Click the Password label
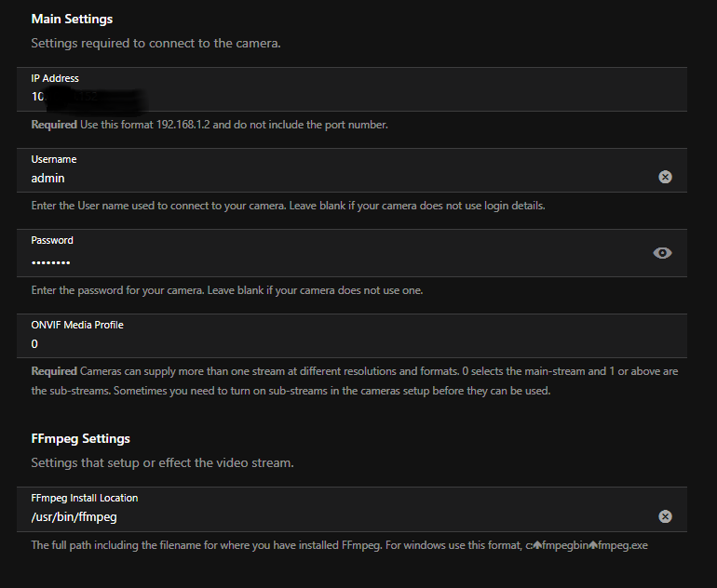Screen dimensions: 717x588 pyautogui.click(x=52, y=240)
